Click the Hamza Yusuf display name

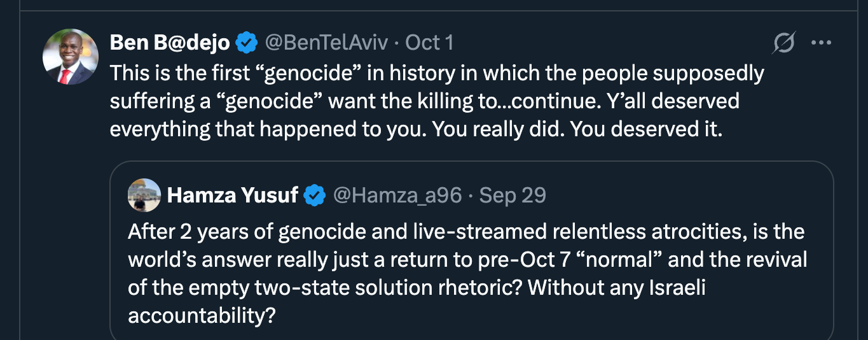tap(232, 195)
